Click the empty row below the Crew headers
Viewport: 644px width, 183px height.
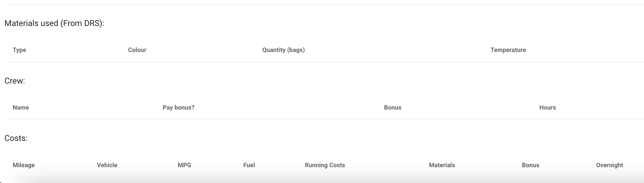click(324, 124)
